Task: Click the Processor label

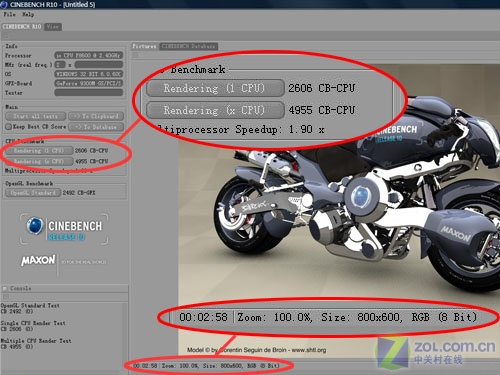Action: coord(18,56)
